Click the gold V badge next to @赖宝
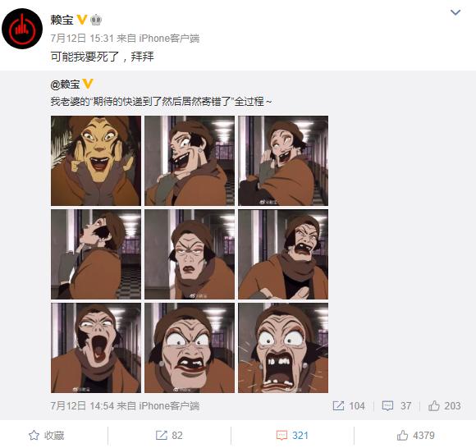The height and width of the screenshot is (448, 476). pyautogui.click(x=88, y=84)
